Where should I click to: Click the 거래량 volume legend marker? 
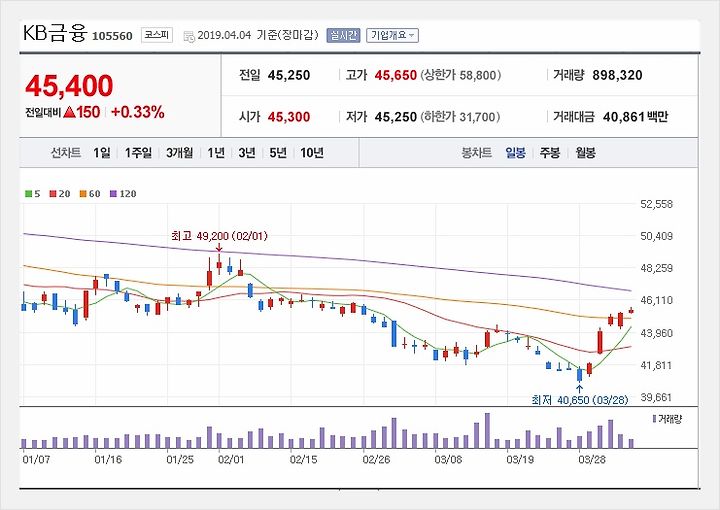point(654,419)
